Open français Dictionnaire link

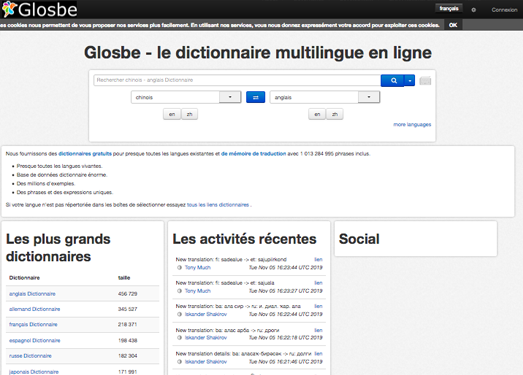[x=33, y=325]
